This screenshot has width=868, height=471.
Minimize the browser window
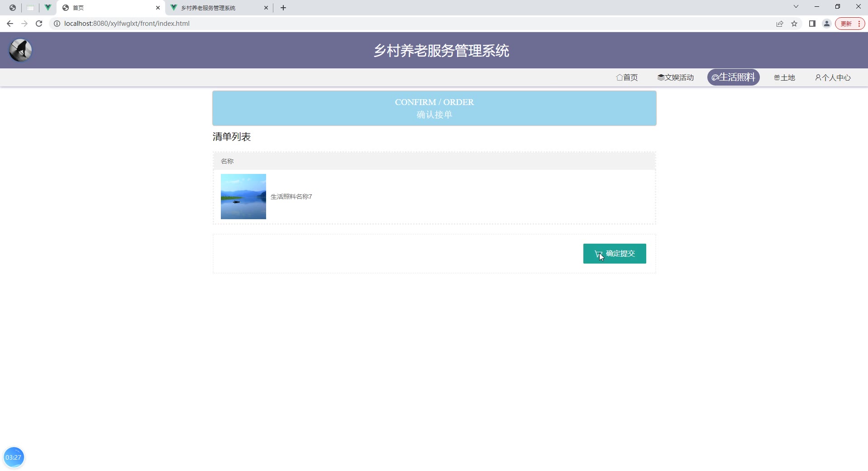click(x=817, y=7)
